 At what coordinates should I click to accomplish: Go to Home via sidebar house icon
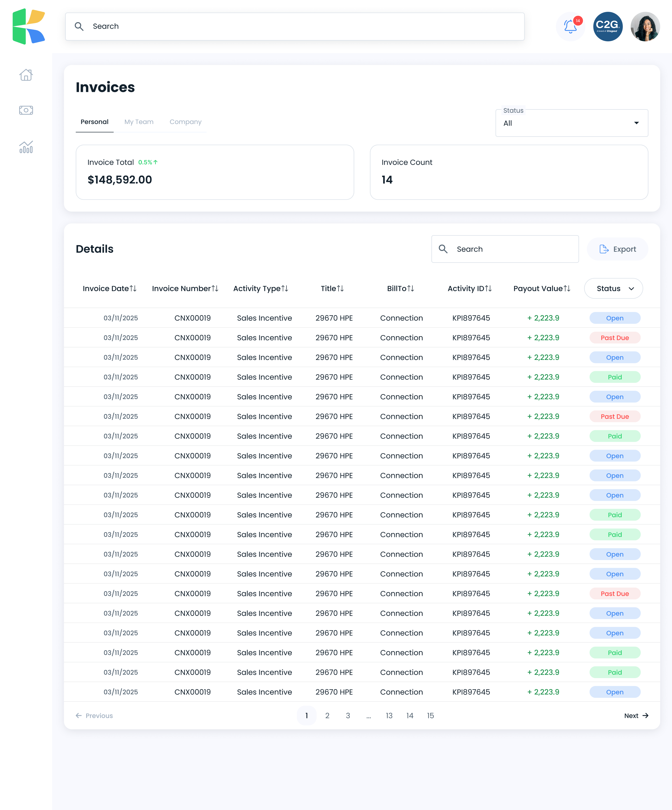[26, 75]
